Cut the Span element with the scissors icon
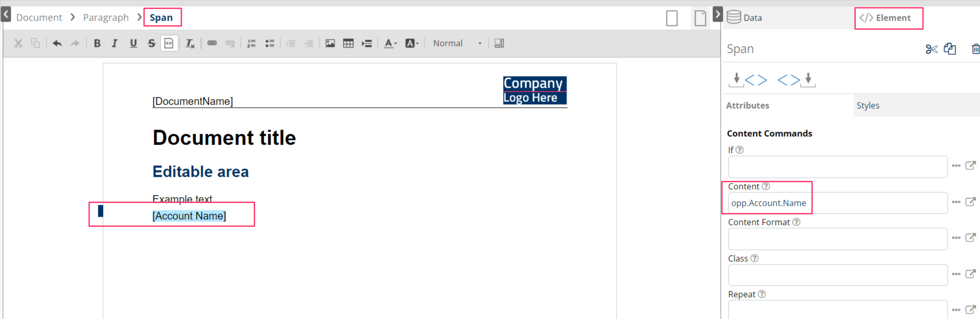The height and width of the screenshot is (319, 980). pos(931,49)
